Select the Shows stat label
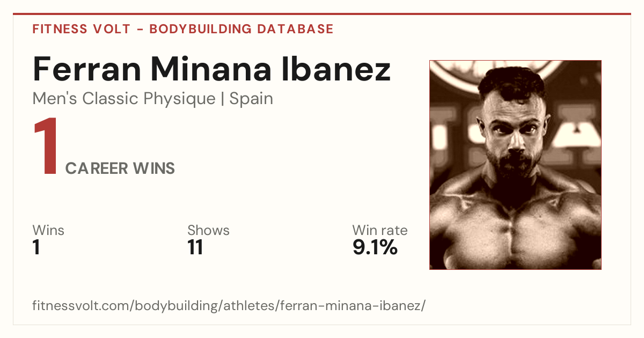 click(x=208, y=231)
